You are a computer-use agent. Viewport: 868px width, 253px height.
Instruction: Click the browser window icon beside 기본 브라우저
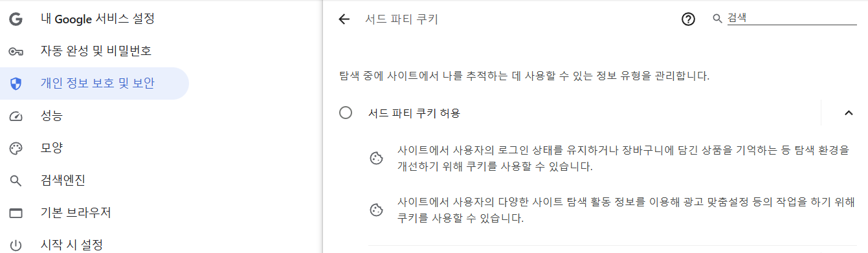(x=16, y=213)
